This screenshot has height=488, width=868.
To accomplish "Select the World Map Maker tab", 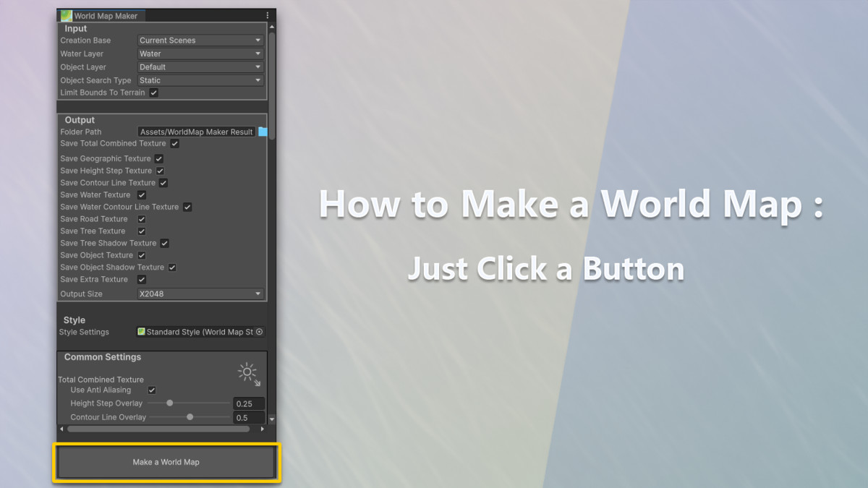I will click(100, 15).
